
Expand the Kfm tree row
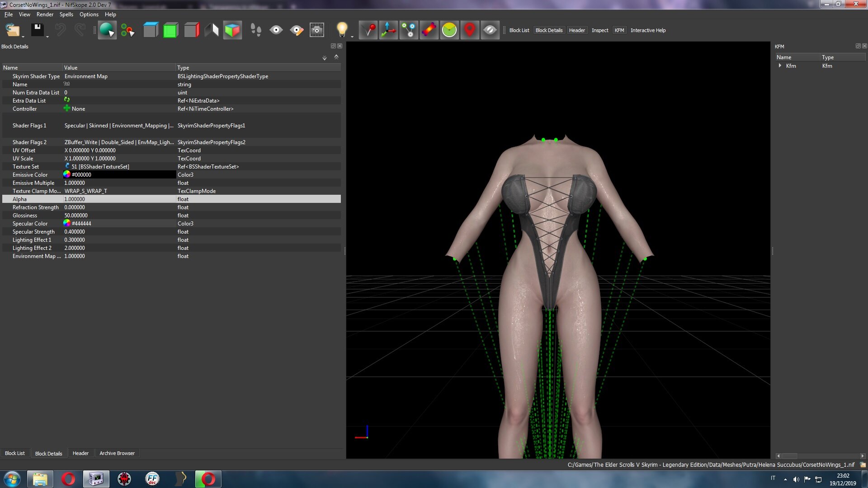(780, 66)
